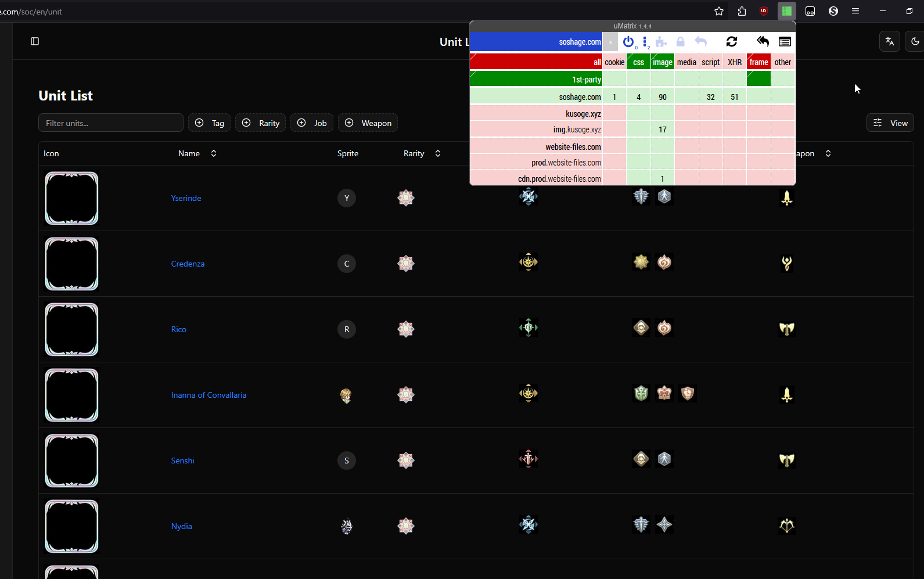Click the uMatrix revert all changes double-arrow
Image resolution: width=924 pixels, height=579 pixels.
[763, 42]
